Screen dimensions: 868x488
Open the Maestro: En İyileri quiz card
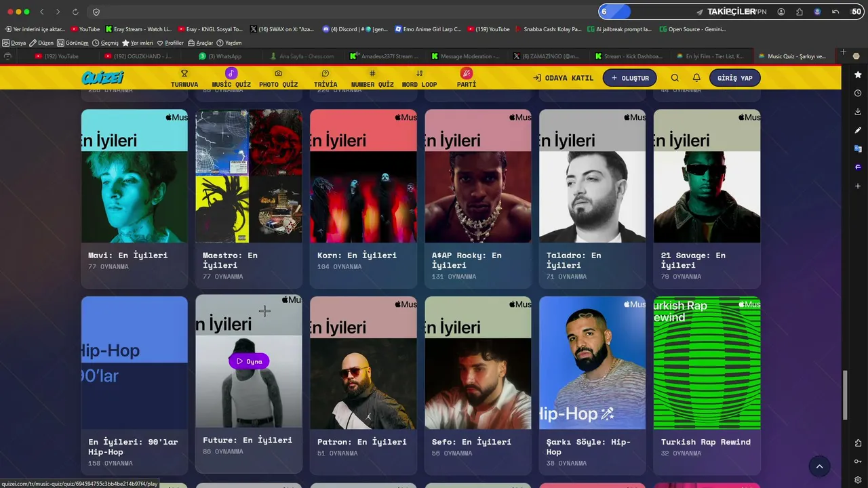pos(249,199)
